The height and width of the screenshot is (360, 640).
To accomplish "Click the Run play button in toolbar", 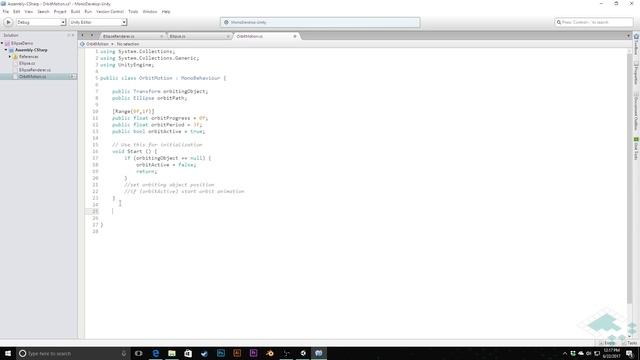I will tap(8, 22).
